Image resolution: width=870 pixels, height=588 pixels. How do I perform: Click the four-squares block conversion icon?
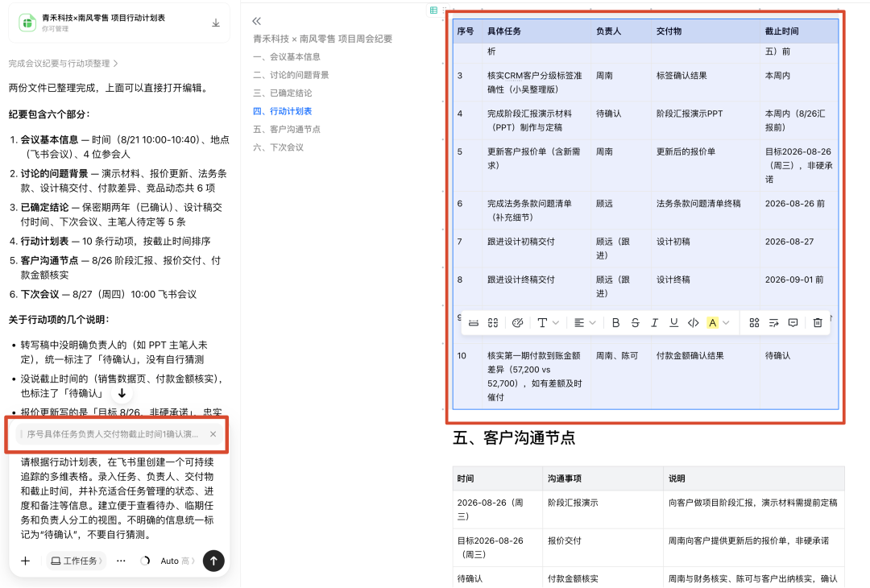[x=754, y=323]
